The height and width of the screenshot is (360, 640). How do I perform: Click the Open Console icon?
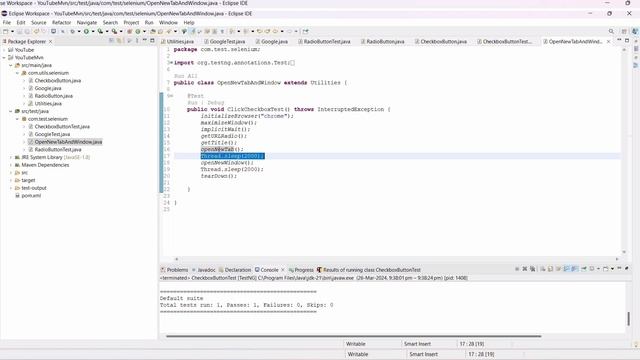click(606, 269)
